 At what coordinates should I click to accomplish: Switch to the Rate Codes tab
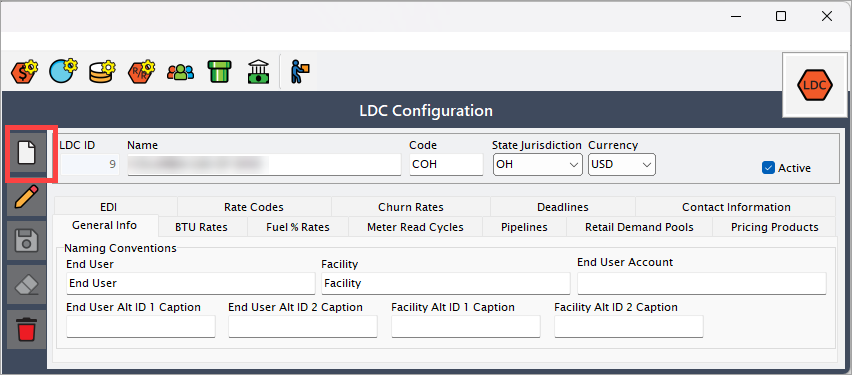tap(254, 207)
